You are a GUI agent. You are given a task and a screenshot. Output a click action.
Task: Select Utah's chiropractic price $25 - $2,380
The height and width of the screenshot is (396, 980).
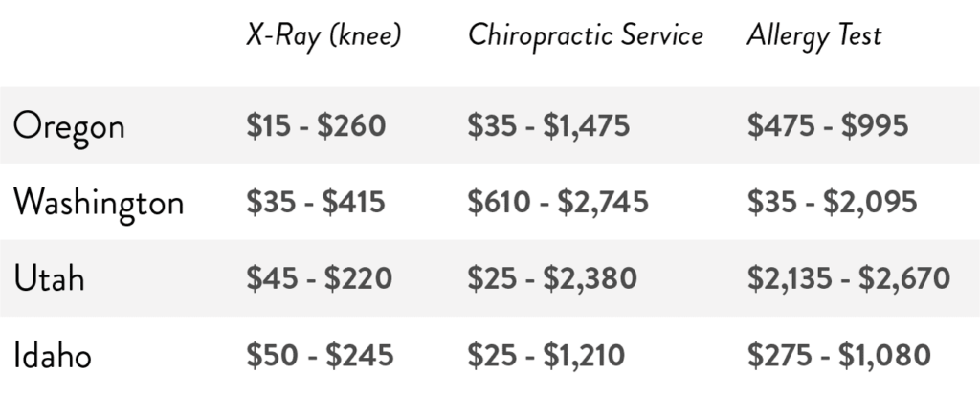coord(552,278)
